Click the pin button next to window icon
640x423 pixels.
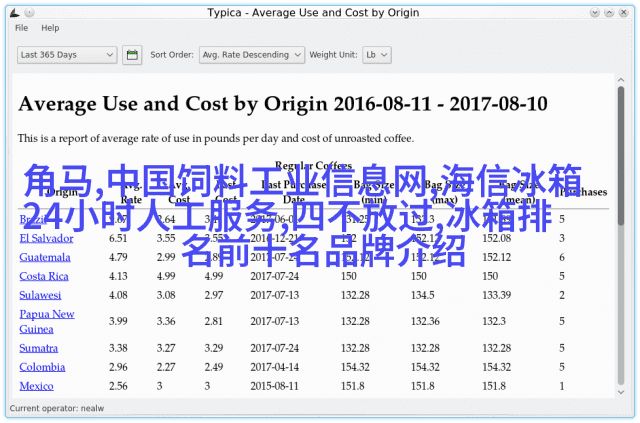[30, 12]
